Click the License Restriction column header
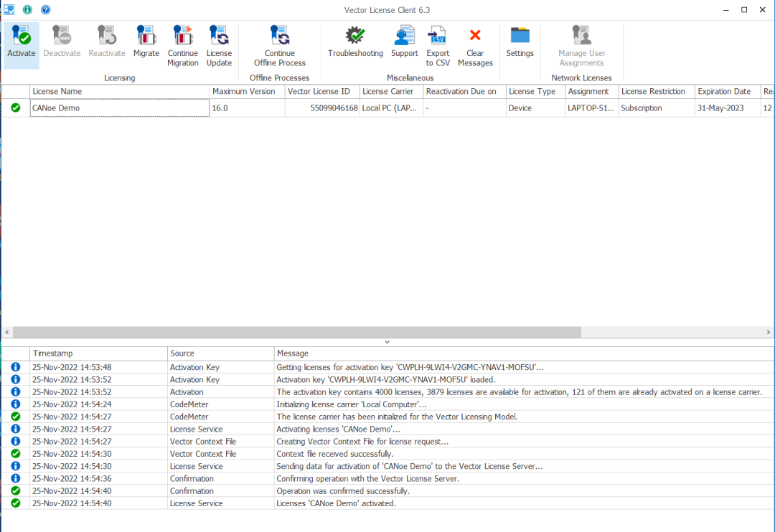 click(657, 91)
